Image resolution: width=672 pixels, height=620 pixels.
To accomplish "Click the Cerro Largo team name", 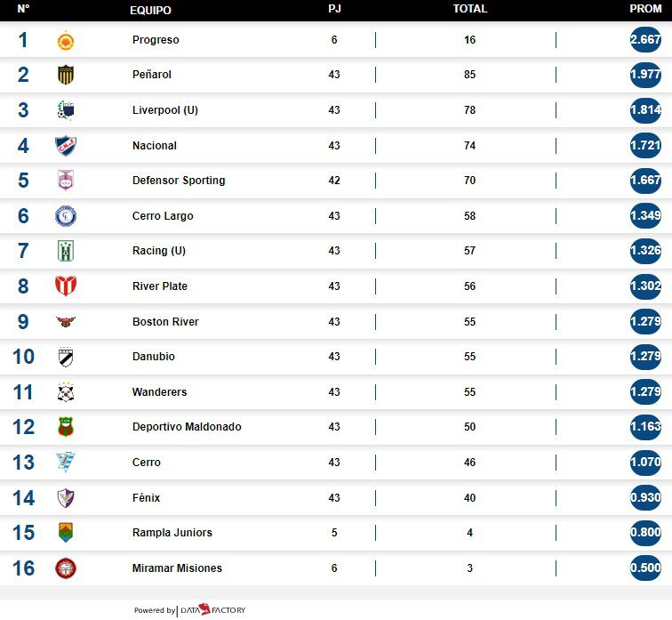I will pos(163,215).
